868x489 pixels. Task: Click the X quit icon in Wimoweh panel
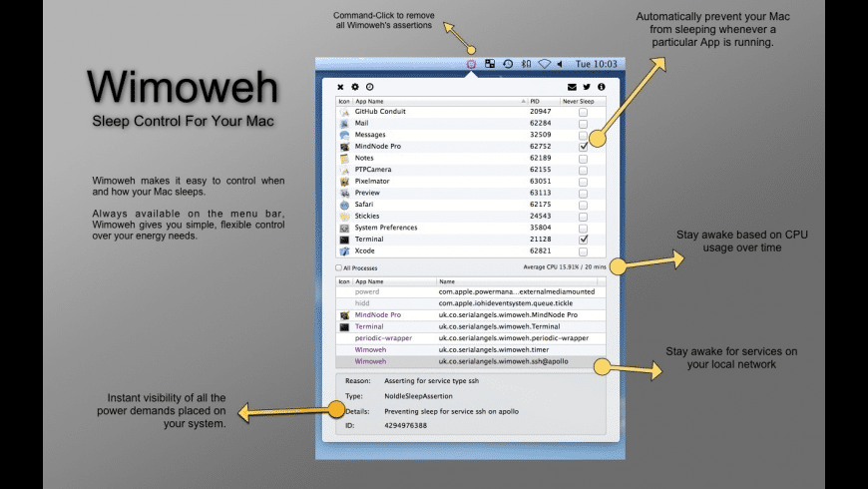coord(340,87)
